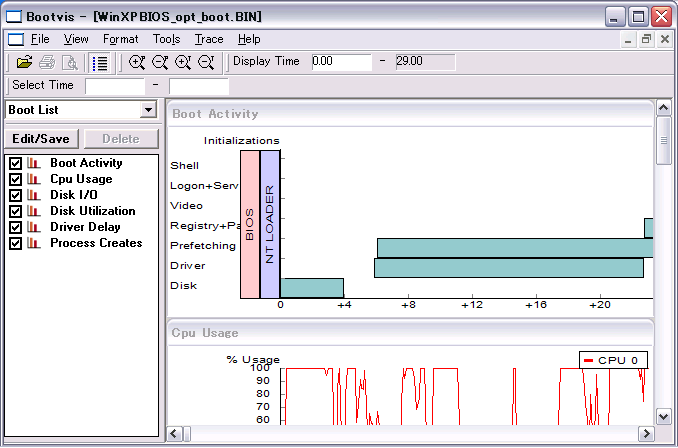Select Disk Utilization entry in list

click(x=93, y=211)
